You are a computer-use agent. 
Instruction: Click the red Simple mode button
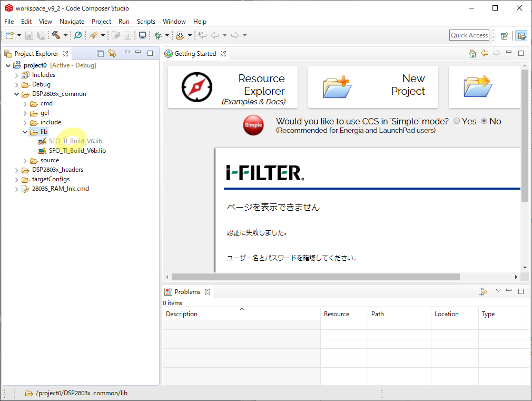click(x=253, y=125)
